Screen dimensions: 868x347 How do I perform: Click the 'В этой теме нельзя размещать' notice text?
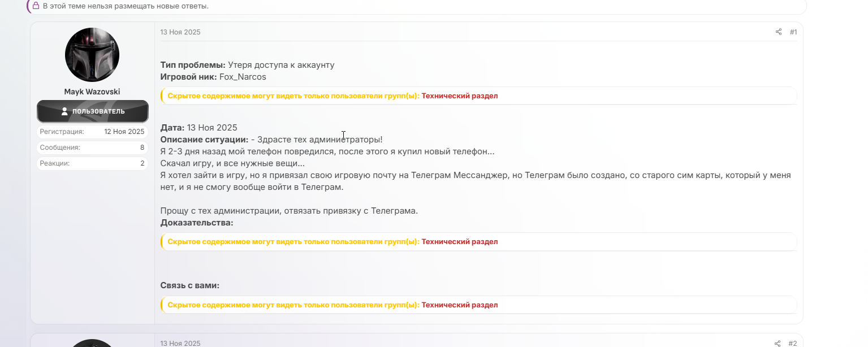[126, 6]
